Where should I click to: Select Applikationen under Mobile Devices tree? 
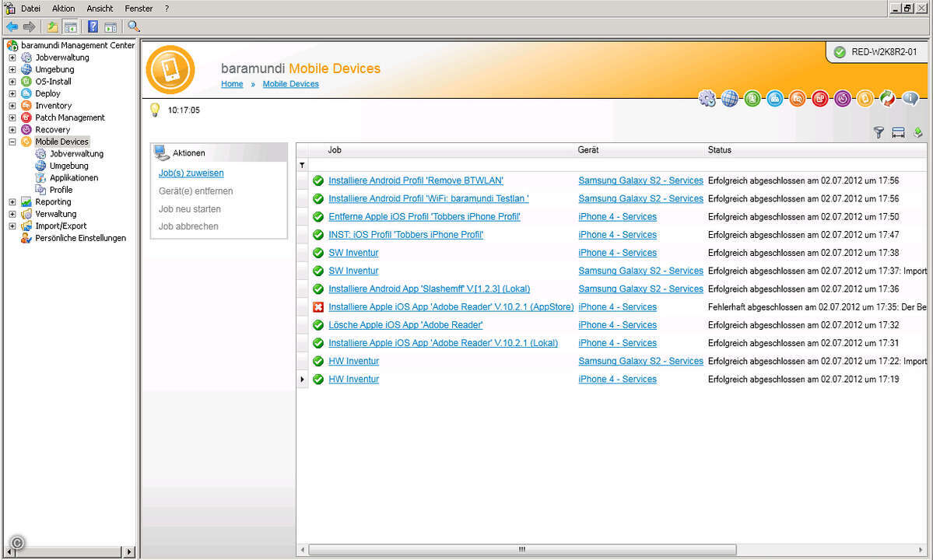click(x=74, y=178)
